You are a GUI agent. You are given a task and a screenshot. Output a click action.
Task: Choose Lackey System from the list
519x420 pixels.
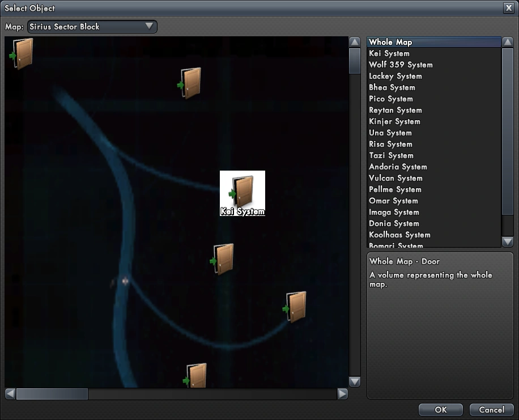click(434, 76)
